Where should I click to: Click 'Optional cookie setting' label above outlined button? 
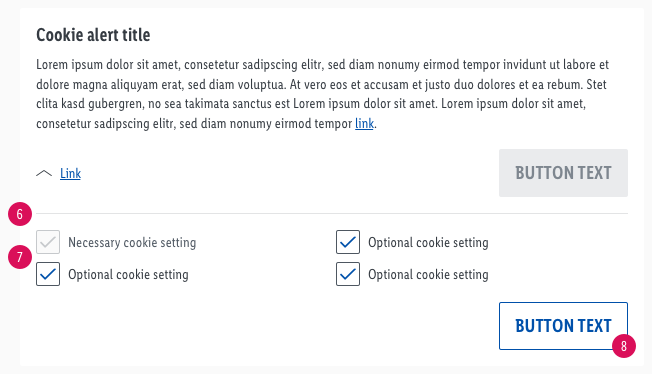click(x=428, y=275)
